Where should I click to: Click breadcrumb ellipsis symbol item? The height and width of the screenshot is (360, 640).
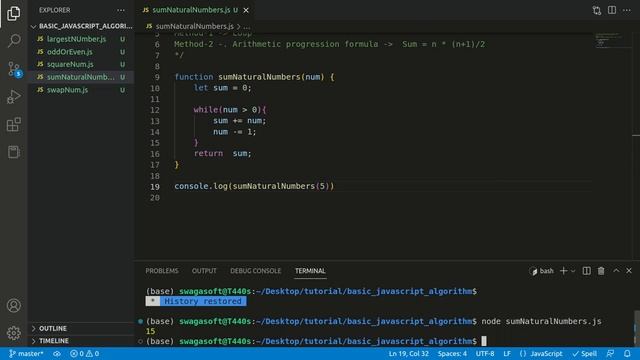247,27
